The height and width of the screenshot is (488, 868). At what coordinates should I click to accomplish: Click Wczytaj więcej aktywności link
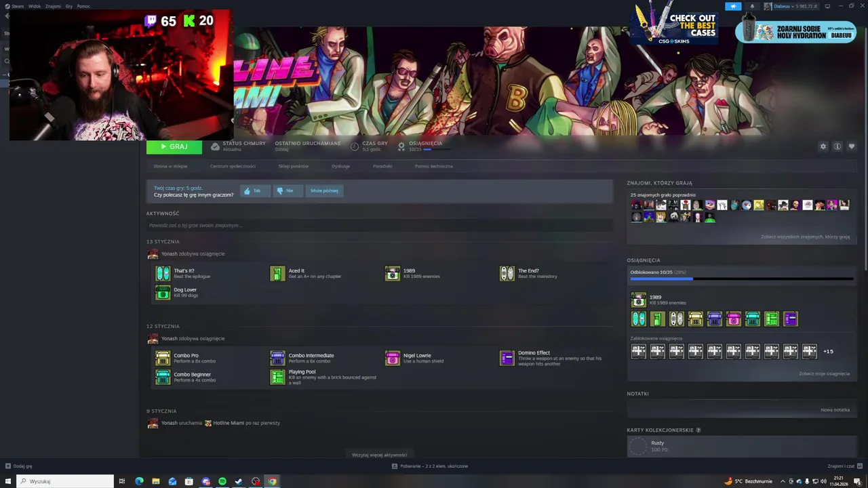[x=380, y=455]
